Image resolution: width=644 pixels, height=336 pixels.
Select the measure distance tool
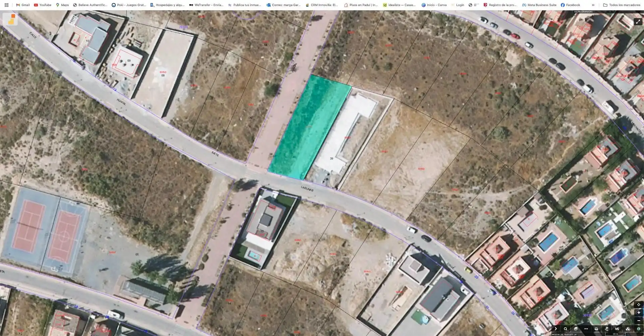coord(586,329)
